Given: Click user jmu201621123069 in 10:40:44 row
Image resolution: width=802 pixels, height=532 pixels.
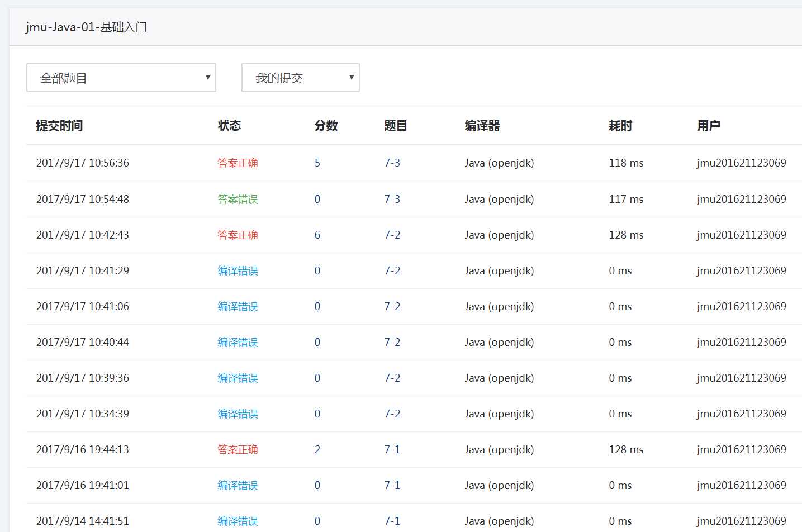Looking at the screenshot, I should [742, 342].
